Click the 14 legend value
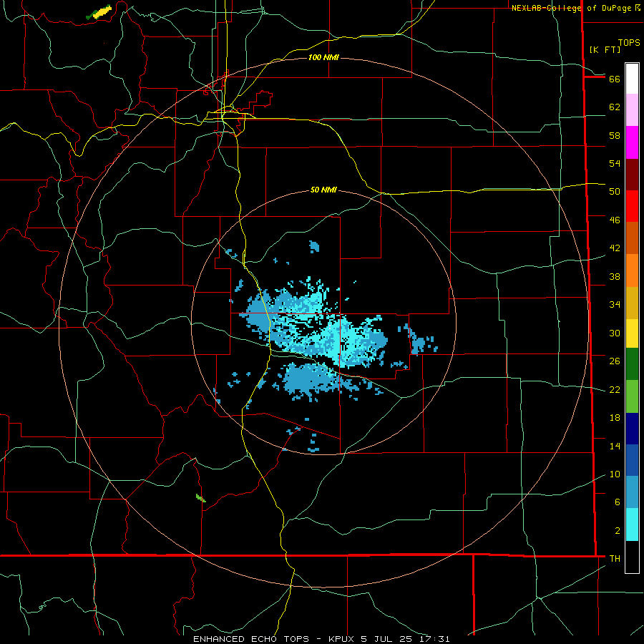Image resolution: width=644 pixels, height=644 pixels. (x=615, y=447)
